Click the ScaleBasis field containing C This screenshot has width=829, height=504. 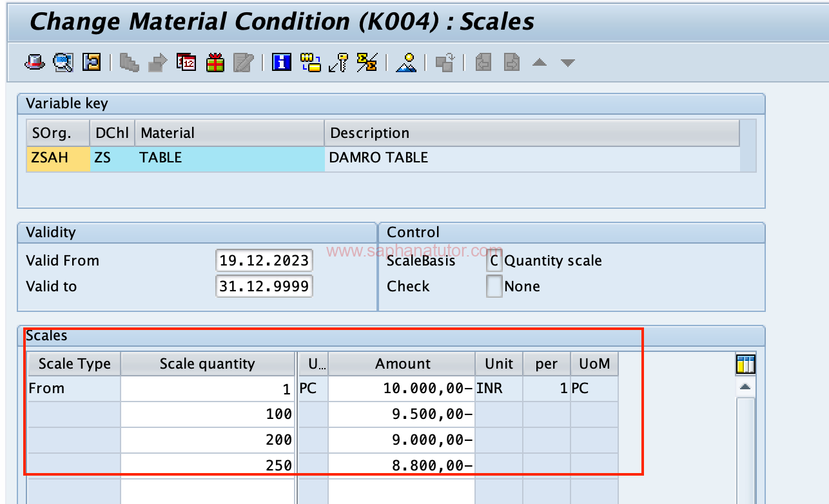pyautogui.click(x=494, y=261)
